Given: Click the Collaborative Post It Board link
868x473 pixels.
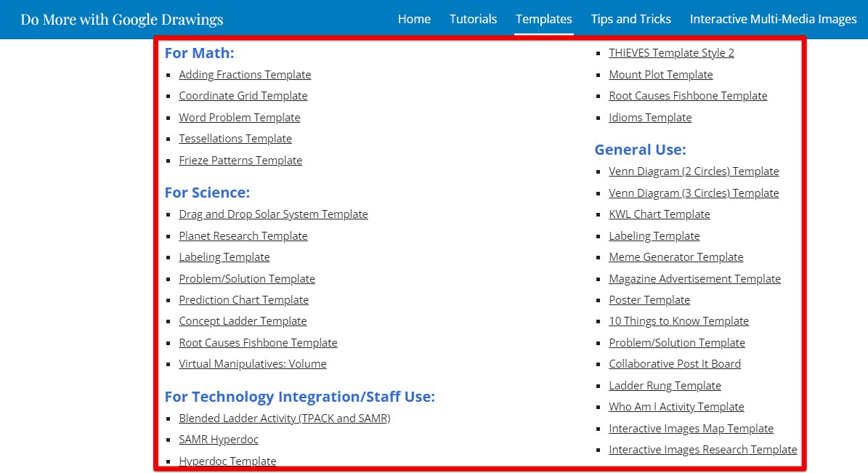Looking at the screenshot, I should click(675, 363).
